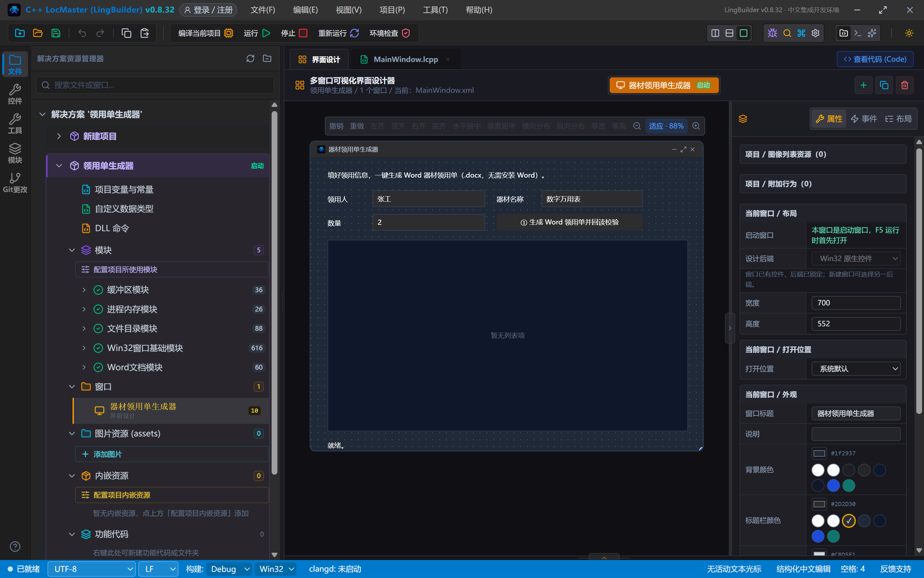Click the 添加图片 button
This screenshot has width=924, height=578.
[172, 454]
